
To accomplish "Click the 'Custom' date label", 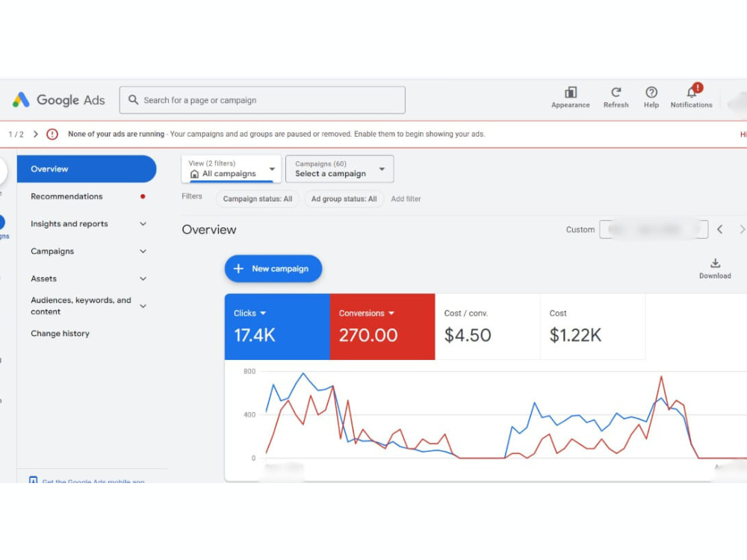I will [x=580, y=229].
